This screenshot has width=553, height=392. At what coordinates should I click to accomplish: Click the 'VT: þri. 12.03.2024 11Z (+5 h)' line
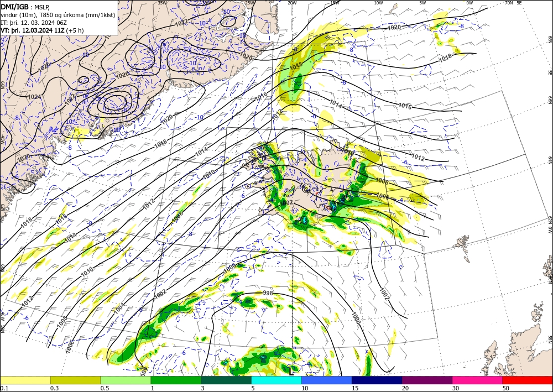pyautogui.click(x=43, y=30)
